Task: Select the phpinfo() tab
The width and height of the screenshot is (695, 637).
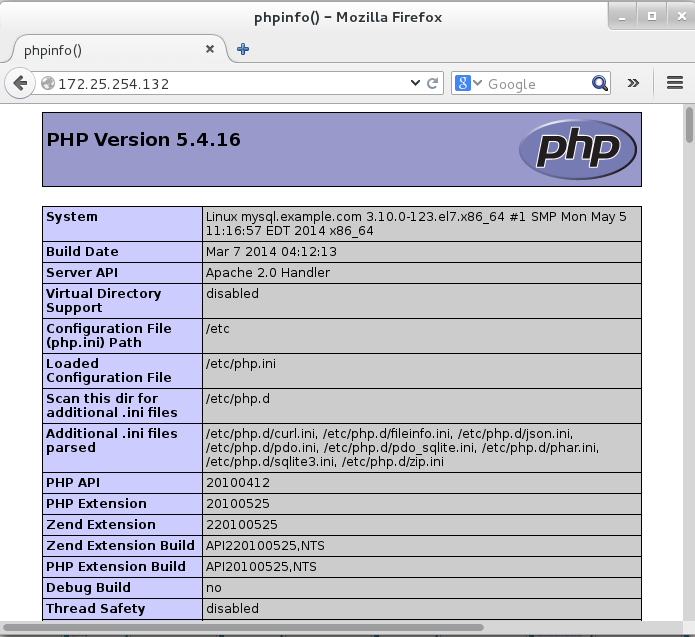Action: click(x=118, y=50)
